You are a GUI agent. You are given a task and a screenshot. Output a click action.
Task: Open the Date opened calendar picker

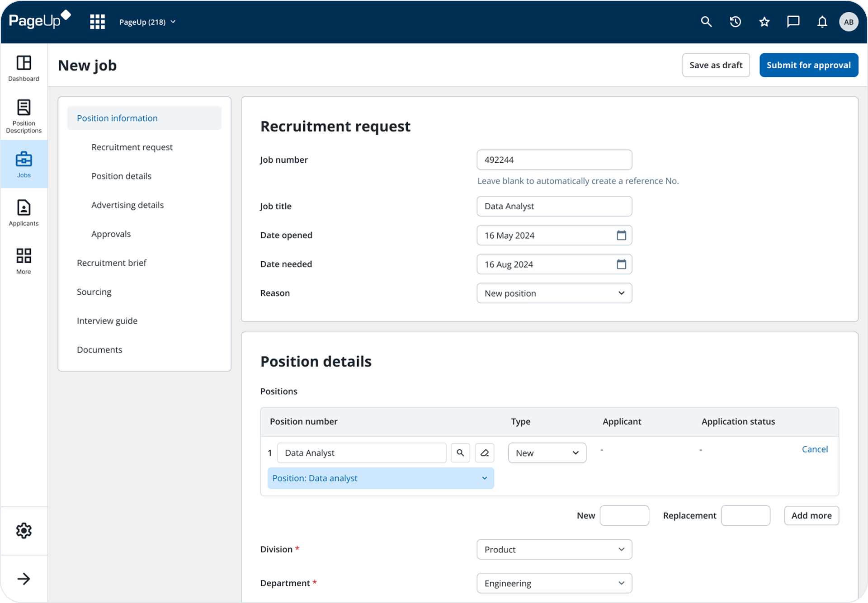click(x=622, y=235)
